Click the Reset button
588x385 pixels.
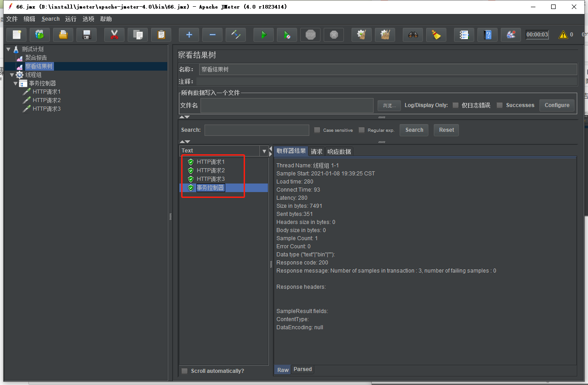(x=446, y=130)
